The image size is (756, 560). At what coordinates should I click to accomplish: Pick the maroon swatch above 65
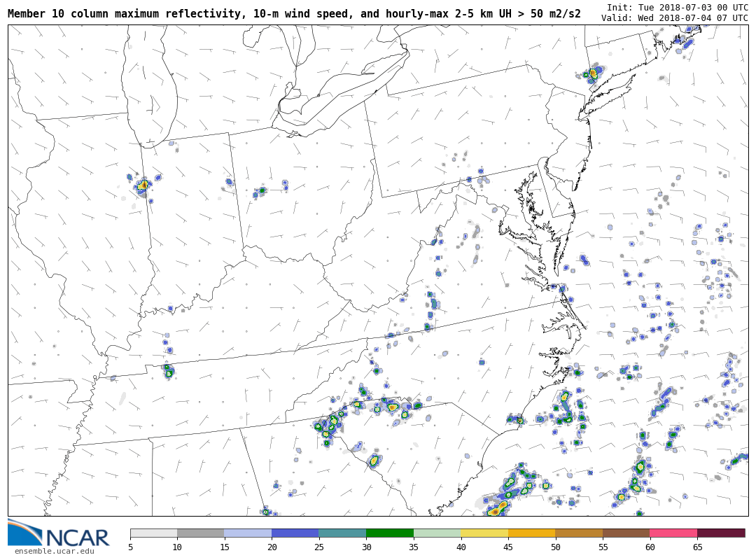(721, 533)
